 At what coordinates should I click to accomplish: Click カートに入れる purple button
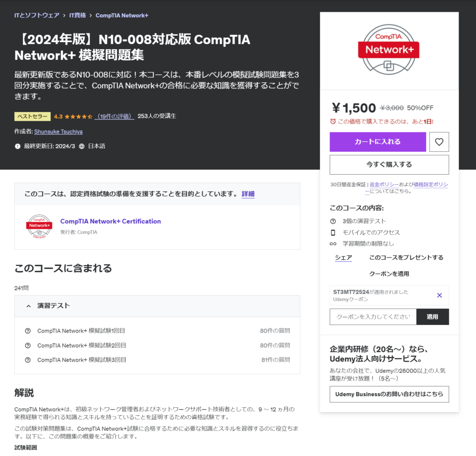coord(377,142)
